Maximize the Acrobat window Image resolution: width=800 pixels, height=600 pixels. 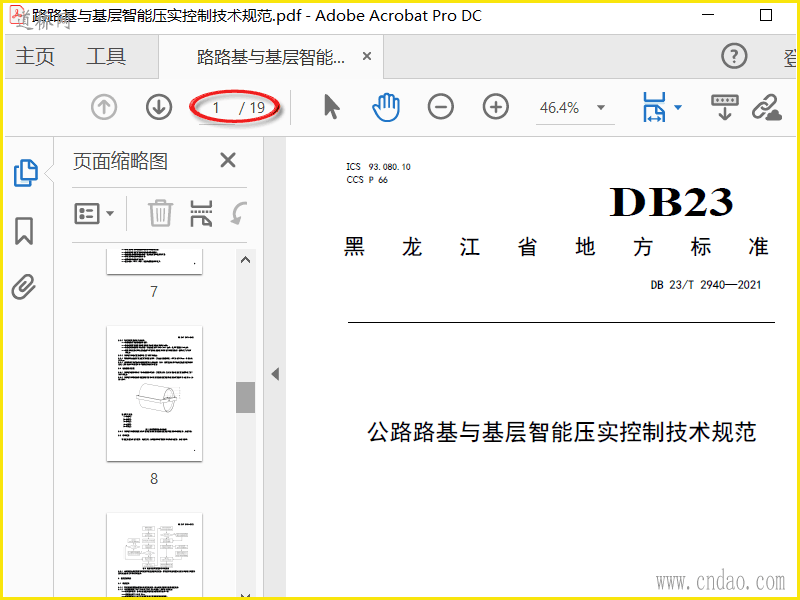click(766, 15)
